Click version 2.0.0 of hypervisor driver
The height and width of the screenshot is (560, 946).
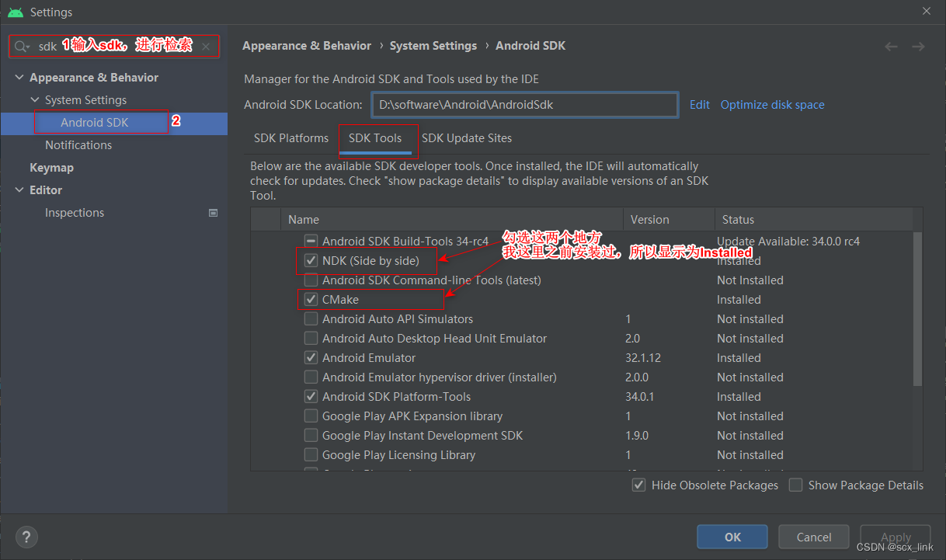pyautogui.click(x=637, y=377)
